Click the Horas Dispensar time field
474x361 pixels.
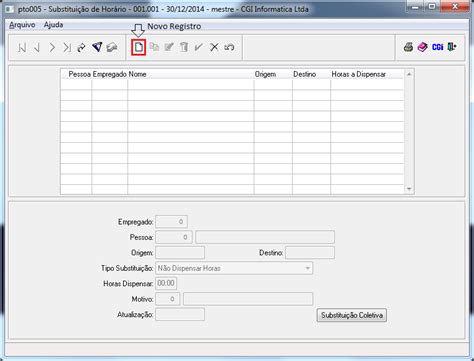tap(166, 283)
